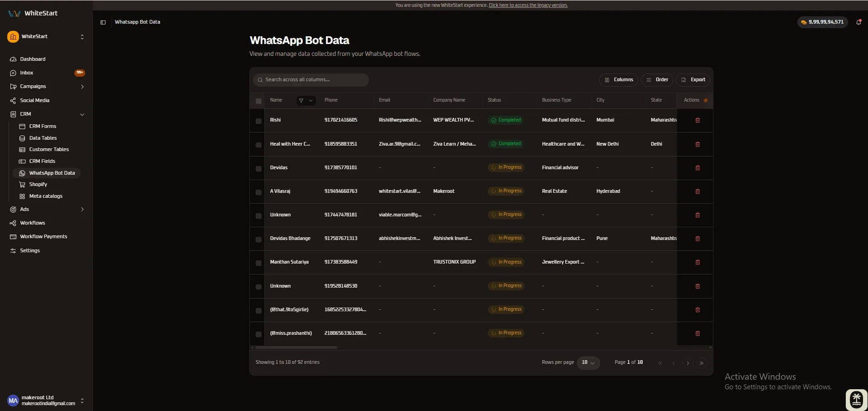868x411 pixels.
Task: Click the WhiteStart logo
Action: [33, 13]
